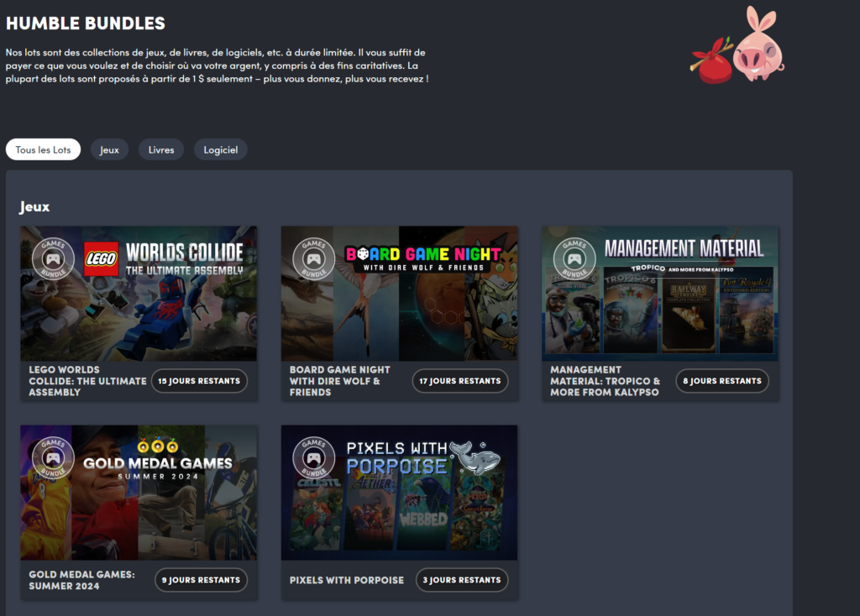Switch to the Livres filter tab
The width and height of the screenshot is (860, 616).
tap(161, 149)
